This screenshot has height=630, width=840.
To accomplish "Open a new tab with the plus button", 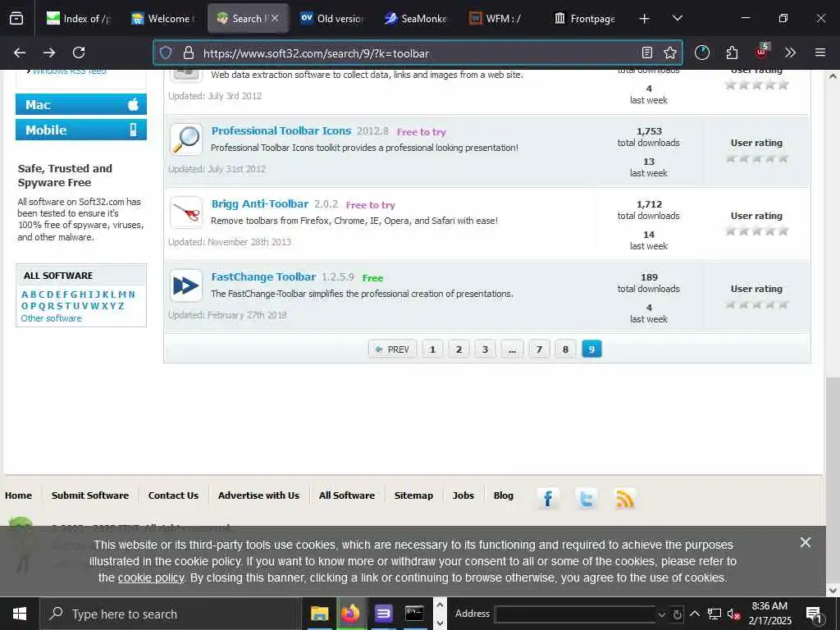I will [x=645, y=19].
